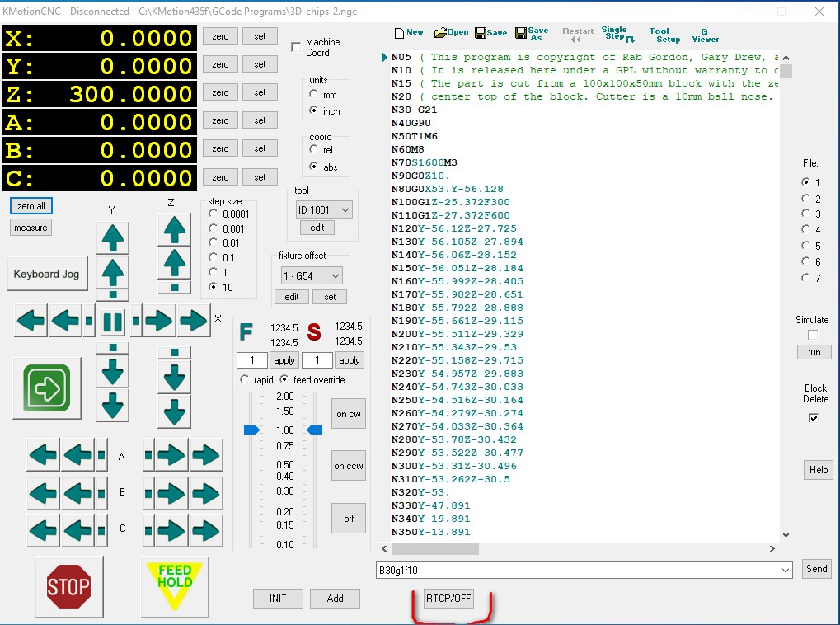Click the RTCP/OFF button
Viewport: 840px width, 625px height.
click(448, 599)
